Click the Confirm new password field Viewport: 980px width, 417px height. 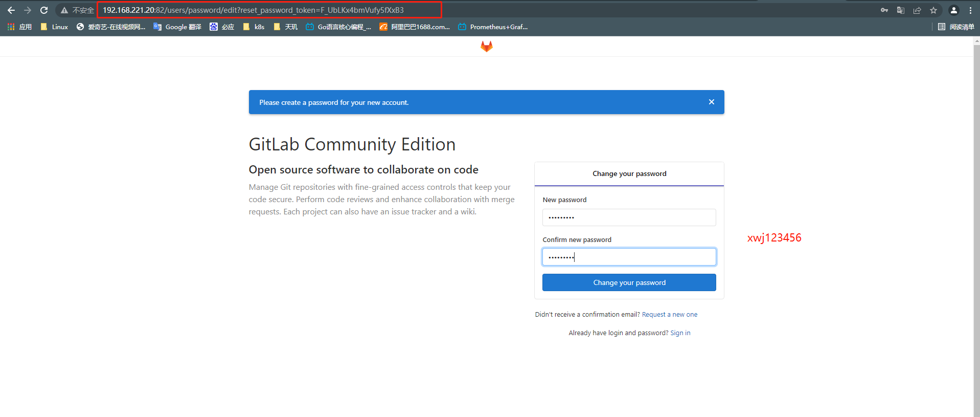coord(629,257)
